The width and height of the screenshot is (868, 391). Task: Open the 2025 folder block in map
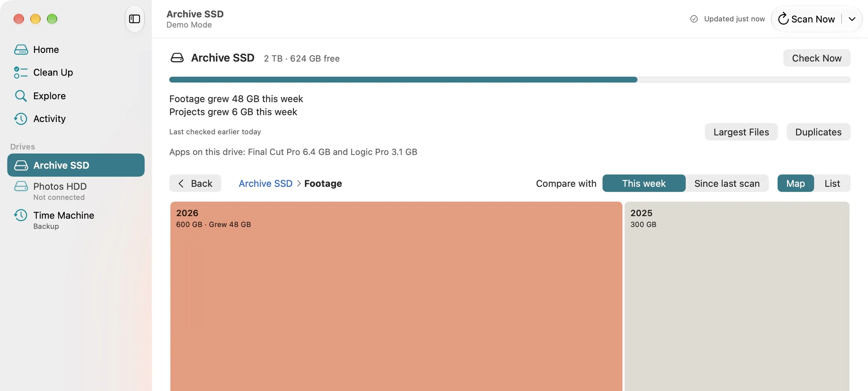tap(737, 296)
